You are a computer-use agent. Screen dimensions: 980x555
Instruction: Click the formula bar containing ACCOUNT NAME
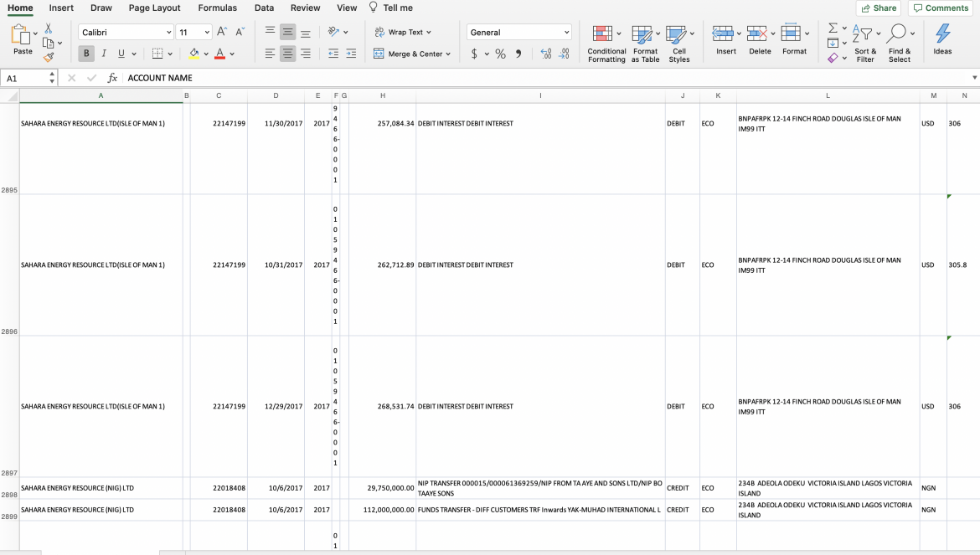coord(547,78)
